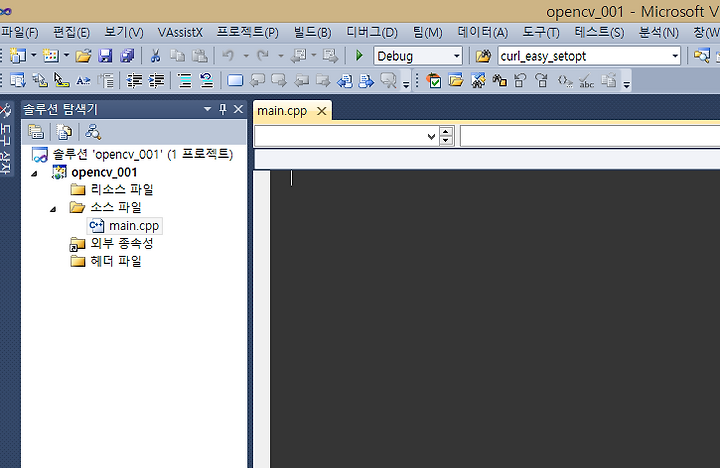
Task: Click the New Project toolbar icon
Action: pos(18,56)
